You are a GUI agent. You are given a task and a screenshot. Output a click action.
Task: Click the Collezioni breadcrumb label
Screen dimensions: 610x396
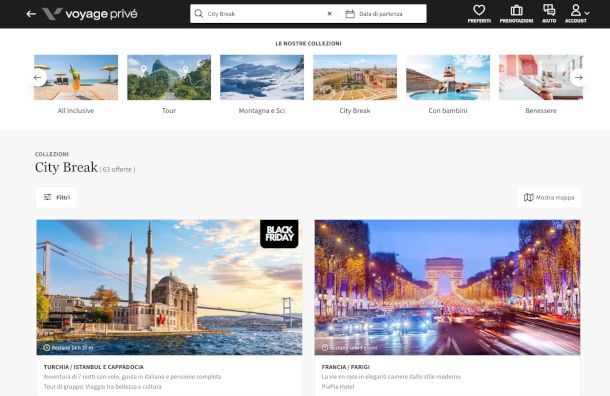(52, 154)
